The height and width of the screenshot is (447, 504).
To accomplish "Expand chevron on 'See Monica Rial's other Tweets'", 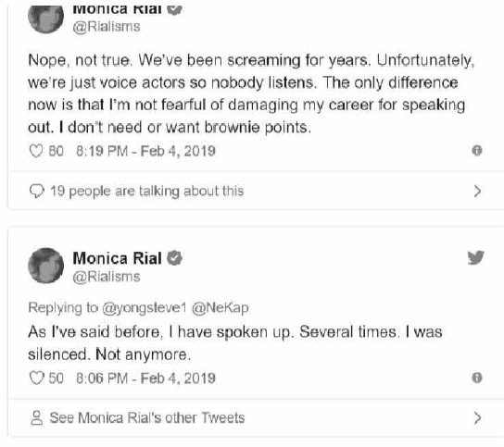I will point(478,417).
